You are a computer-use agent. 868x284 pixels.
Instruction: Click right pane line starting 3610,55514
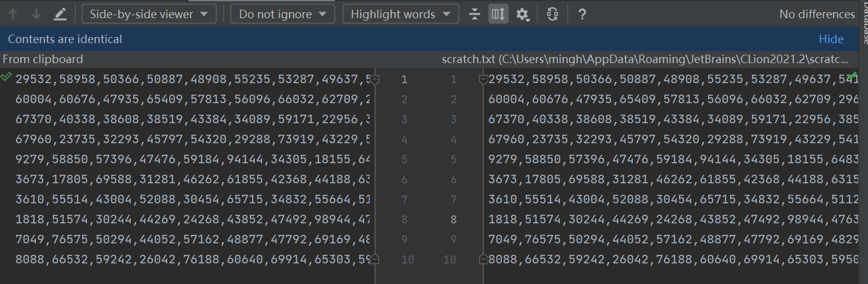tap(673, 200)
